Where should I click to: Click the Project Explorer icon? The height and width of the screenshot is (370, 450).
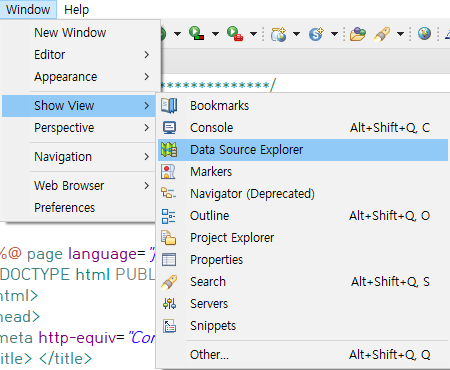[168, 238]
